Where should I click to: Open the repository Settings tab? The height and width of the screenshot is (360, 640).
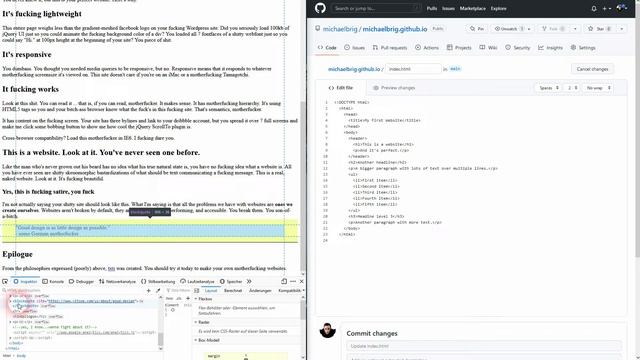(x=583, y=48)
